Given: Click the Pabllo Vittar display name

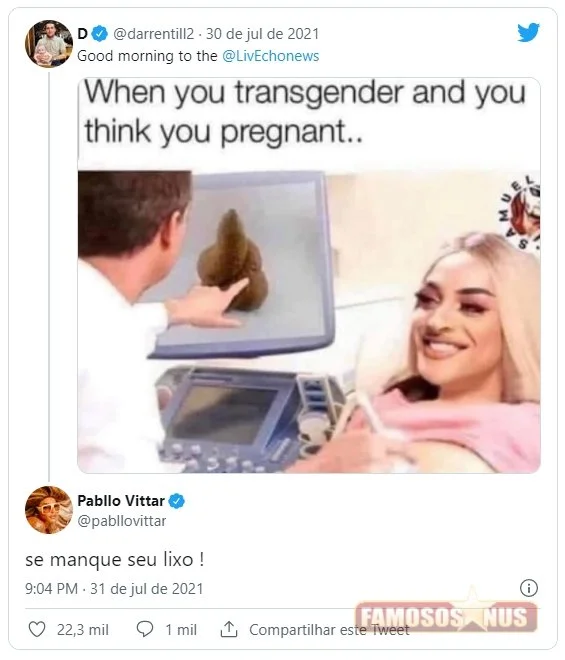Looking at the screenshot, I should (x=121, y=501).
